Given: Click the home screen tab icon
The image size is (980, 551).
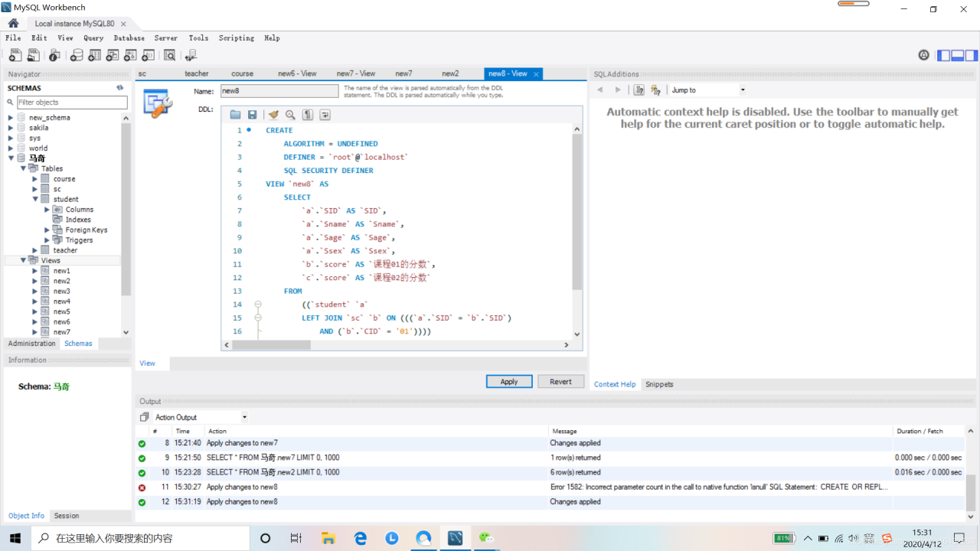Looking at the screenshot, I should 13,24.
